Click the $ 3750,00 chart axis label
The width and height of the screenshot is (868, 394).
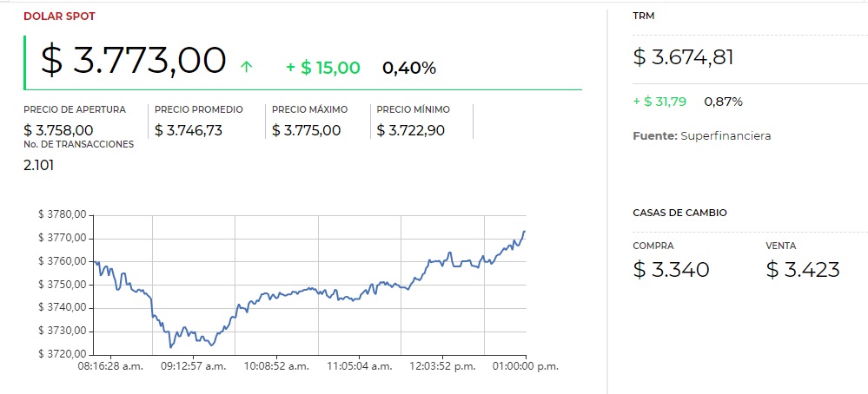coord(63,285)
